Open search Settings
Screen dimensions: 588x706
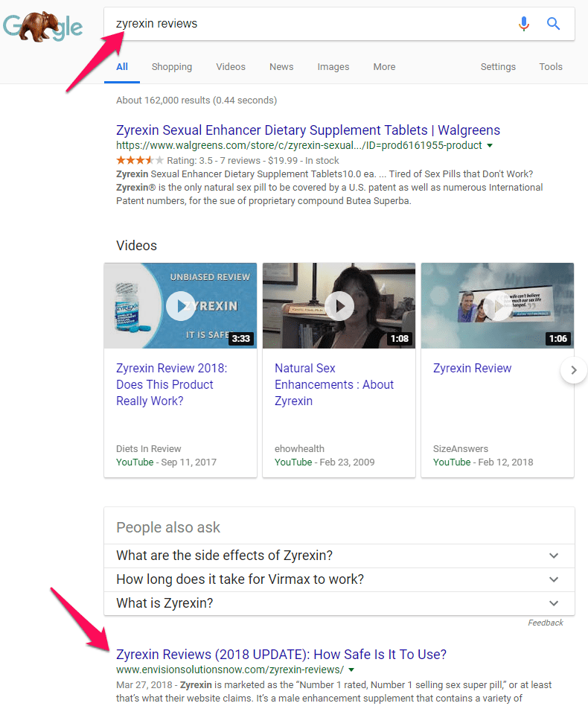(498, 66)
